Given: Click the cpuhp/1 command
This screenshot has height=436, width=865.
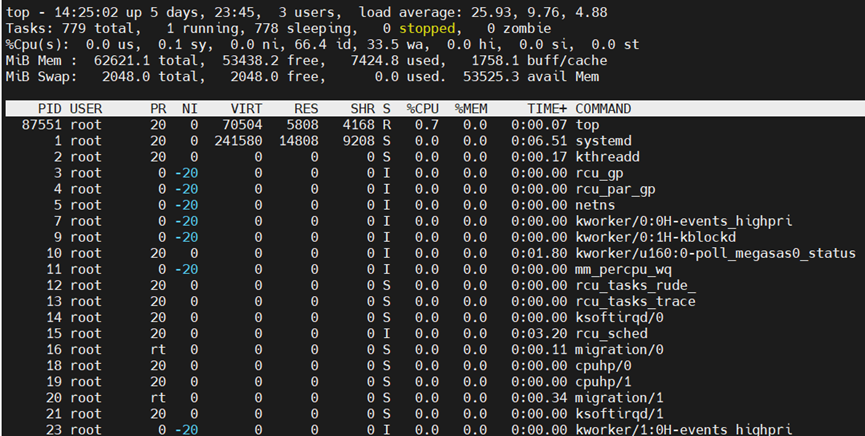Looking at the screenshot, I should coord(603,381).
